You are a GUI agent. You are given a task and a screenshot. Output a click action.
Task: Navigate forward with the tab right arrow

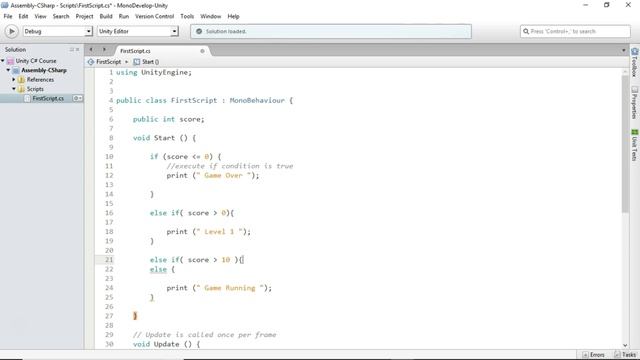click(104, 50)
